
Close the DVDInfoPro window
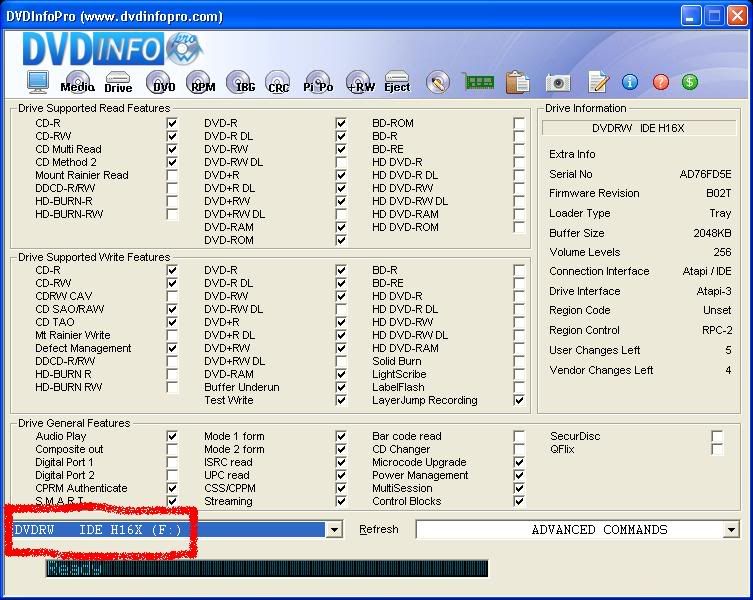pos(737,17)
